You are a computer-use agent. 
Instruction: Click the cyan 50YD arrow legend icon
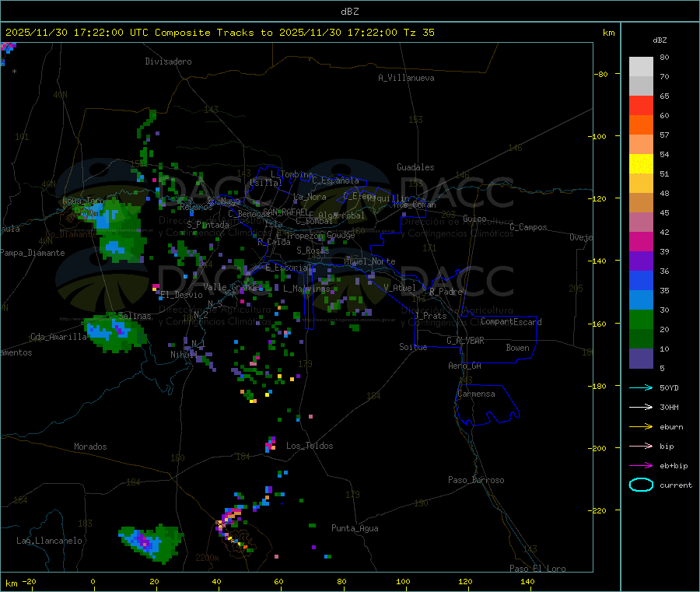pyautogui.click(x=641, y=387)
